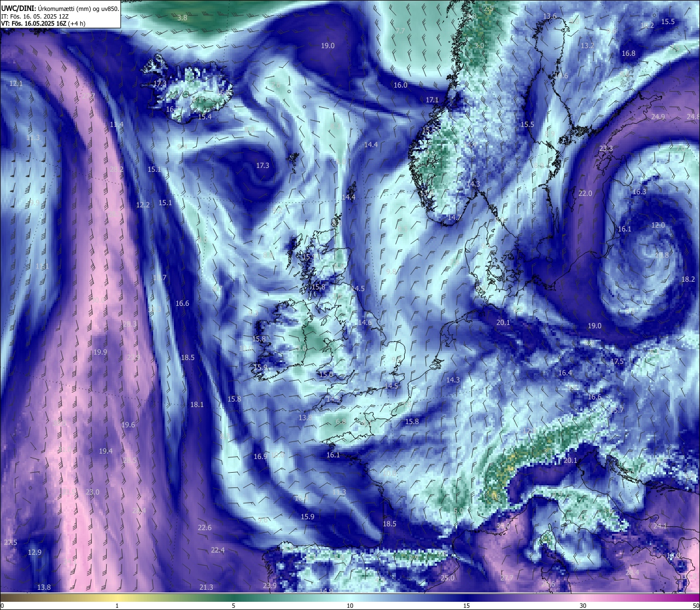Click the map value "16.4"
This screenshot has height=610, width=700.
[x=565, y=373]
